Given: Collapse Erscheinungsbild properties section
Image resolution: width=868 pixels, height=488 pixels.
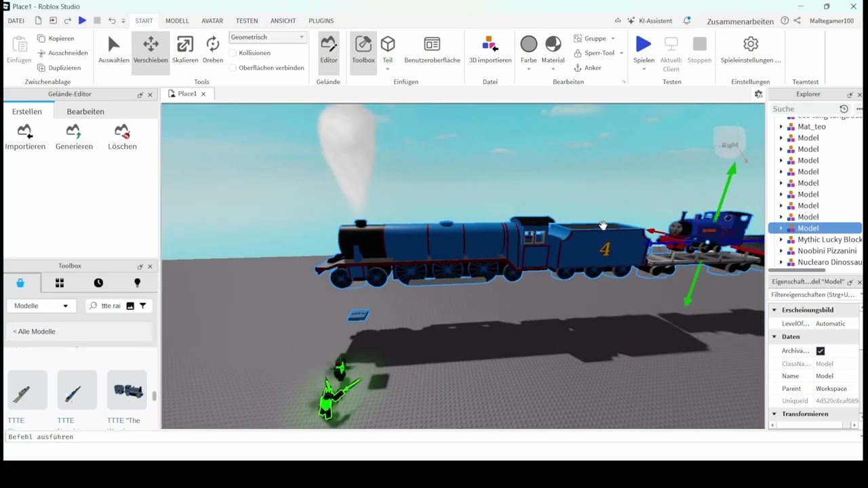Looking at the screenshot, I should pyautogui.click(x=774, y=310).
